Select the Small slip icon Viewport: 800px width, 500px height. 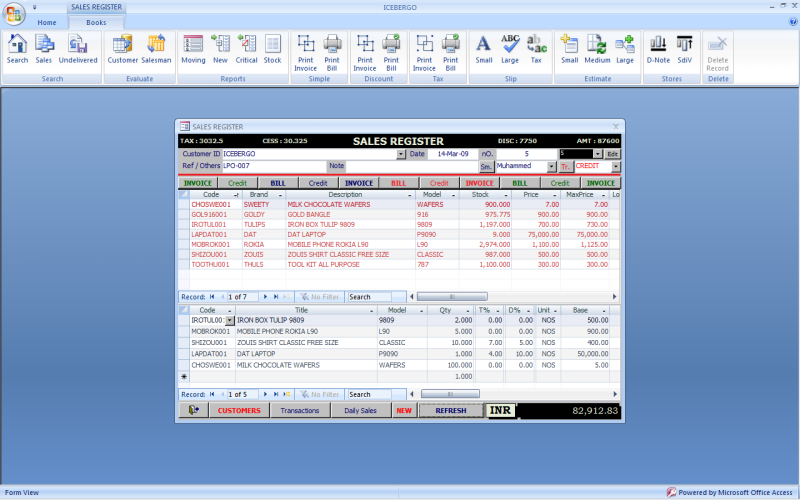(x=484, y=49)
